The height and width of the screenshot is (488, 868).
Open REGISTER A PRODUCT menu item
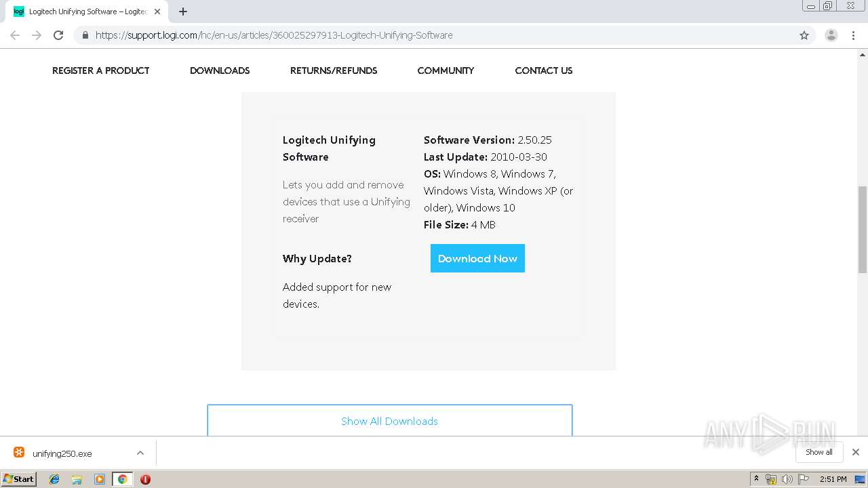point(100,70)
